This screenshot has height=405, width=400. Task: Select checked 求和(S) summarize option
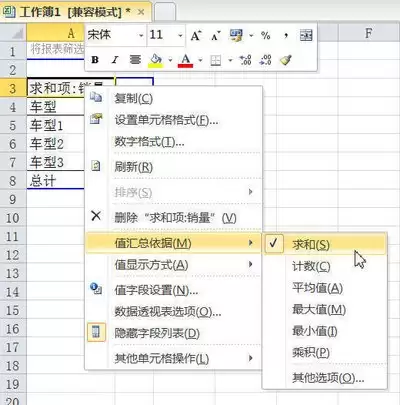(325, 244)
